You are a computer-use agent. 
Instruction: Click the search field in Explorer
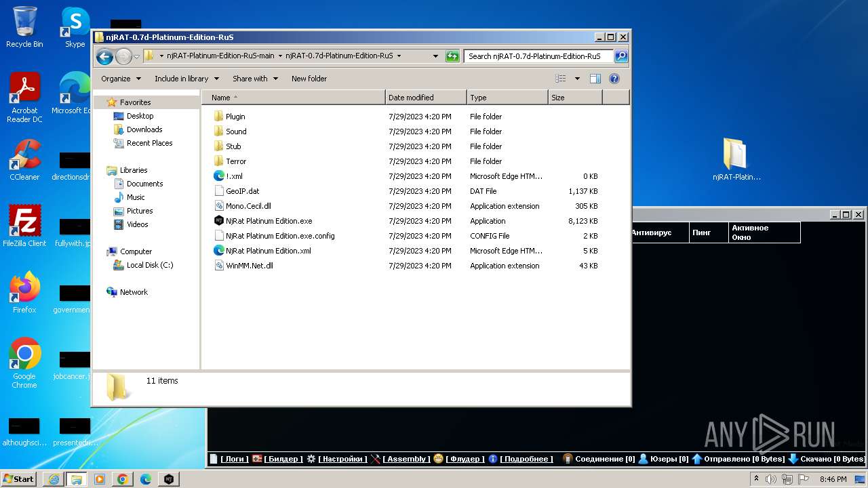point(539,56)
